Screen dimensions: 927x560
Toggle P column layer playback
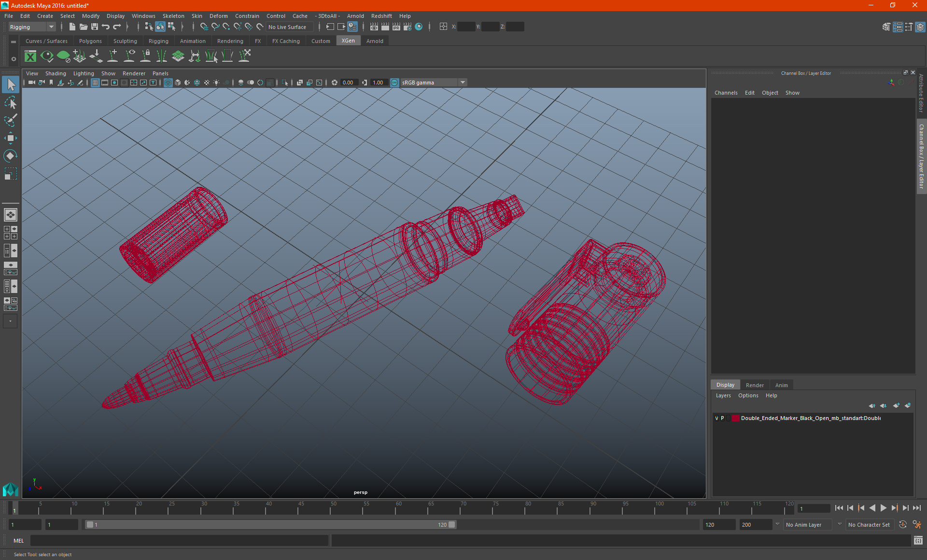[x=722, y=418]
